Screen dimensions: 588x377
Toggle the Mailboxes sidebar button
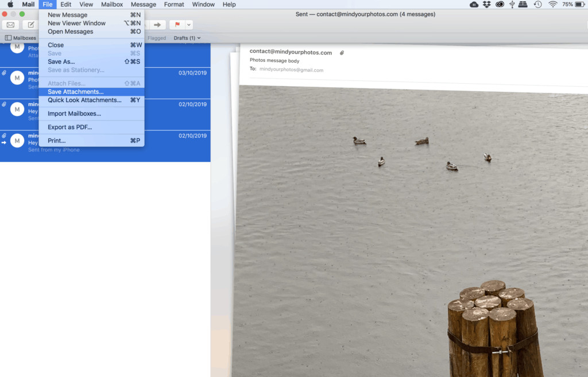coord(21,38)
